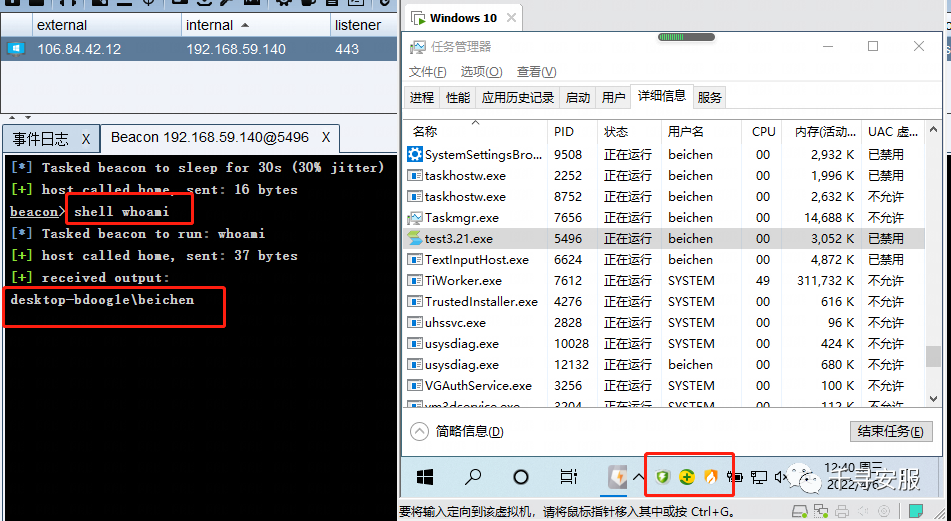Viewport: 951px width, 521px height.
Task: Open the 文件(F) menu
Action: point(428,72)
